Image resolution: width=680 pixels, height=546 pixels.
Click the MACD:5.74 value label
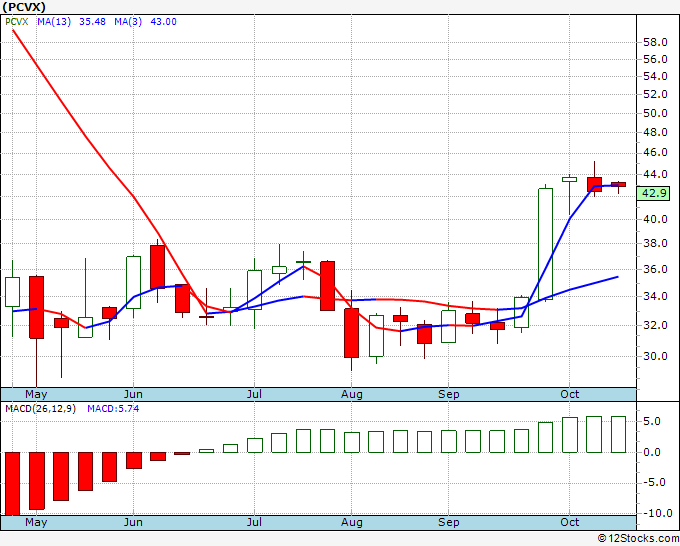pyautogui.click(x=117, y=408)
